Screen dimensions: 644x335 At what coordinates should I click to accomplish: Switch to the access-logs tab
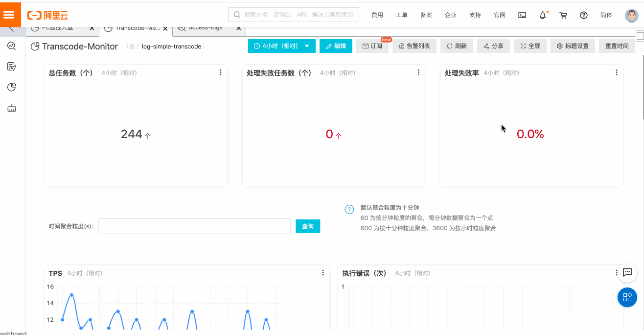[206, 27]
